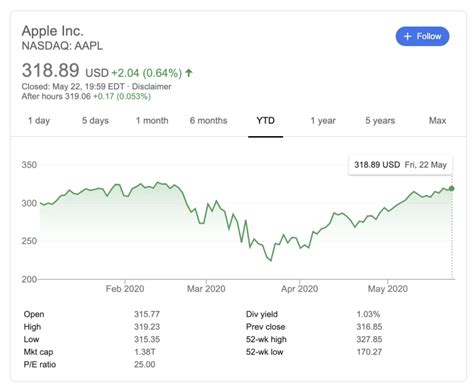The width and height of the screenshot is (474, 389).
Task: Select the 5 days range tab
Action: pos(95,121)
